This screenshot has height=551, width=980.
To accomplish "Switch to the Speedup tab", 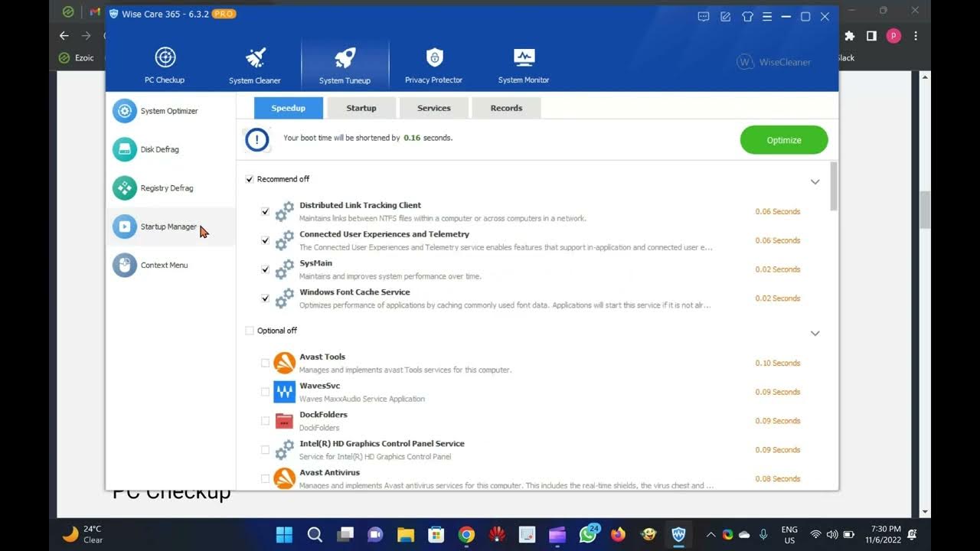I will tap(289, 108).
